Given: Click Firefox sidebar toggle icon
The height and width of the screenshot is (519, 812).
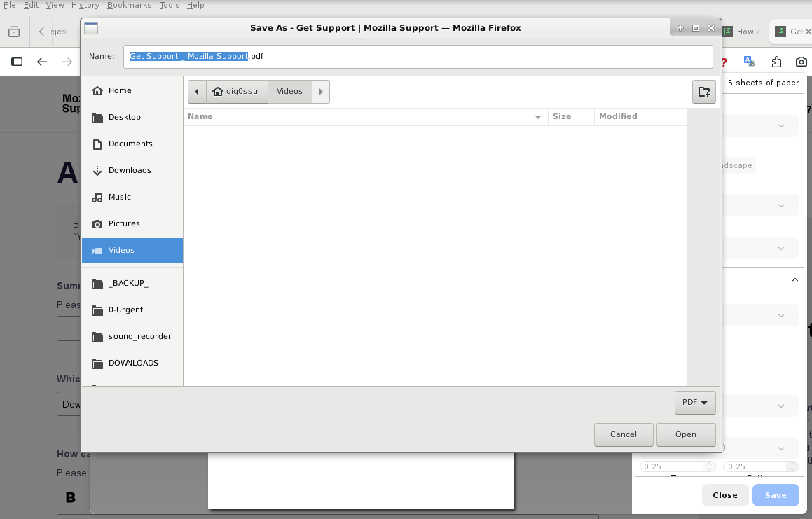Looking at the screenshot, I should 17,62.
